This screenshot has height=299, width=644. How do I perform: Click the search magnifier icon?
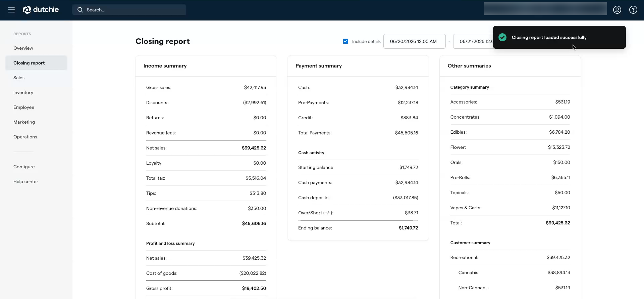[x=80, y=10]
